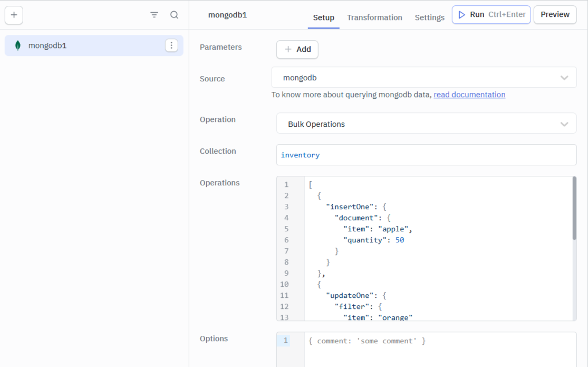
Task: Click the chevron on the Source selector
Action: (x=565, y=77)
